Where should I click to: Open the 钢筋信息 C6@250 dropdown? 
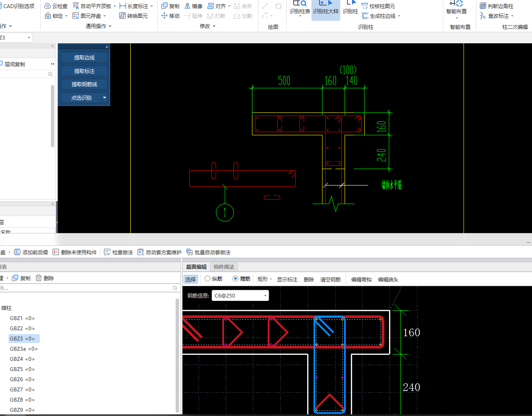pos(240,295)
